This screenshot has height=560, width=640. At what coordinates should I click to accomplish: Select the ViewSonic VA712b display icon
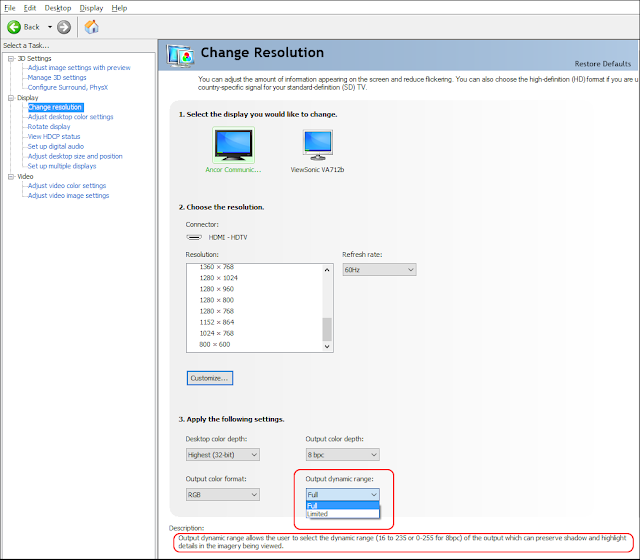click(318, 145)
